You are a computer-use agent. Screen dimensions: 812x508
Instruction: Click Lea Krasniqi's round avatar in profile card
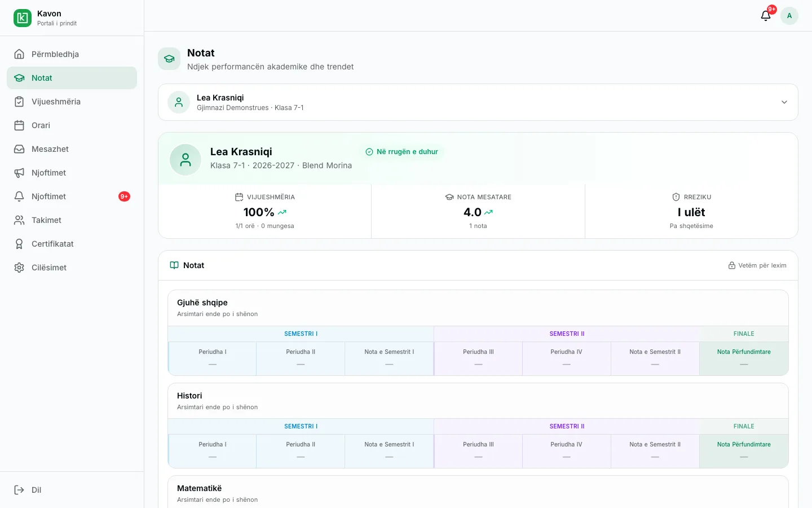tap(186, 160)
